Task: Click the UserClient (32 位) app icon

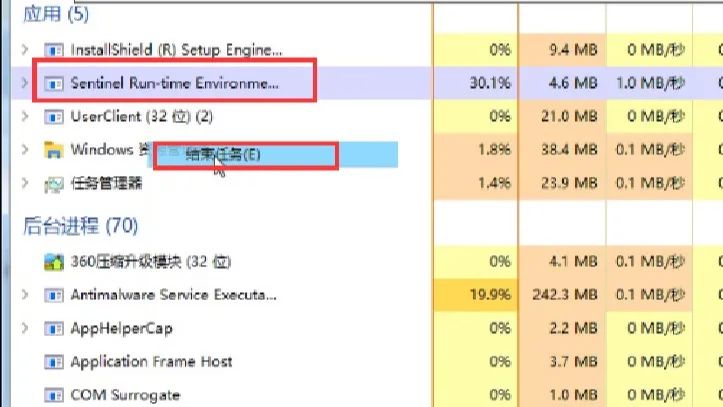Action: 53,117
